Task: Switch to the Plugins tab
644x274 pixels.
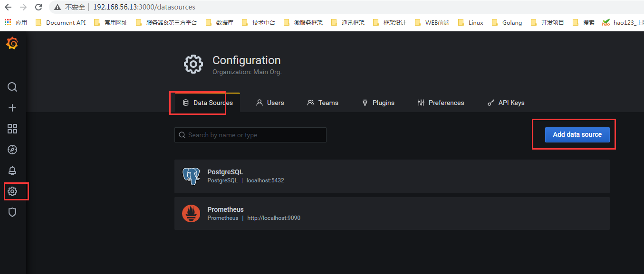Action: click(x=378, y=103)
